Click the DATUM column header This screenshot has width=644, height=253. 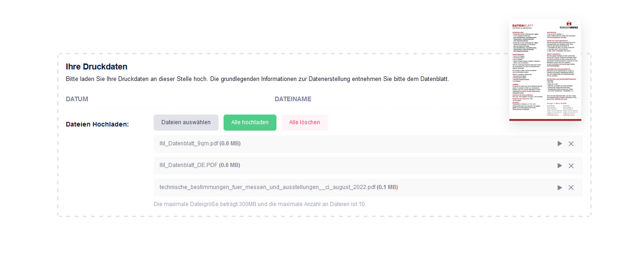click(77, 99)
